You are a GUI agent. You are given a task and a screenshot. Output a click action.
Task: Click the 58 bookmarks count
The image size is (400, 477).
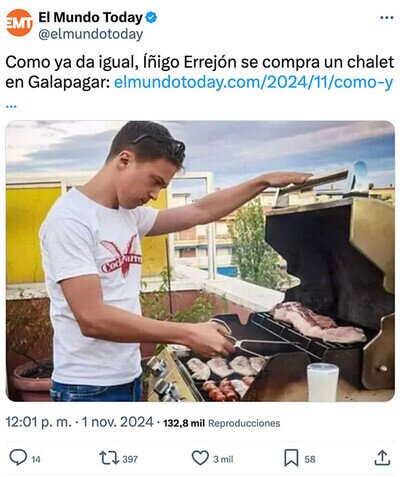(310, 459)
